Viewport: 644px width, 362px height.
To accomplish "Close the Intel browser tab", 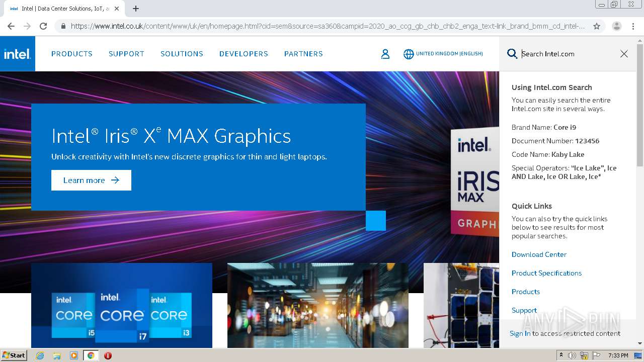I will point(117,9).
